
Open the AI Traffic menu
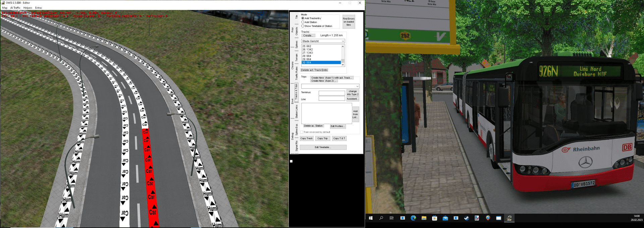tap(15, 8)
